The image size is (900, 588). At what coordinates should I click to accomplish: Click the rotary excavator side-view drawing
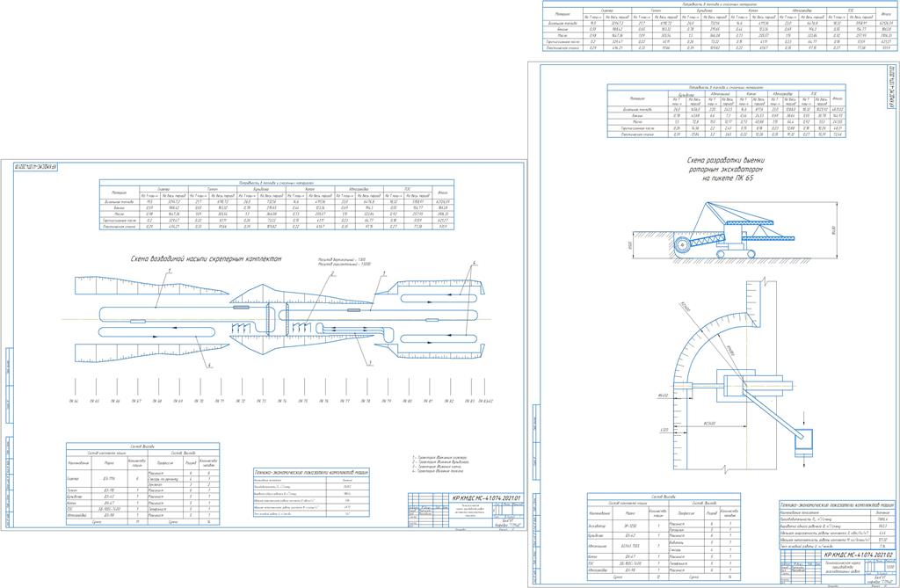(x=735, y=231)
